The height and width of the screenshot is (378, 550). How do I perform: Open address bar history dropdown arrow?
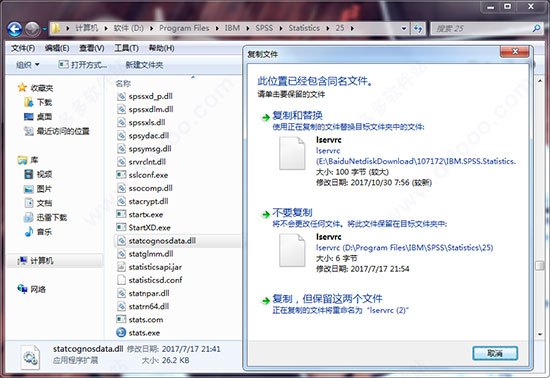click(x=404, y=28)
